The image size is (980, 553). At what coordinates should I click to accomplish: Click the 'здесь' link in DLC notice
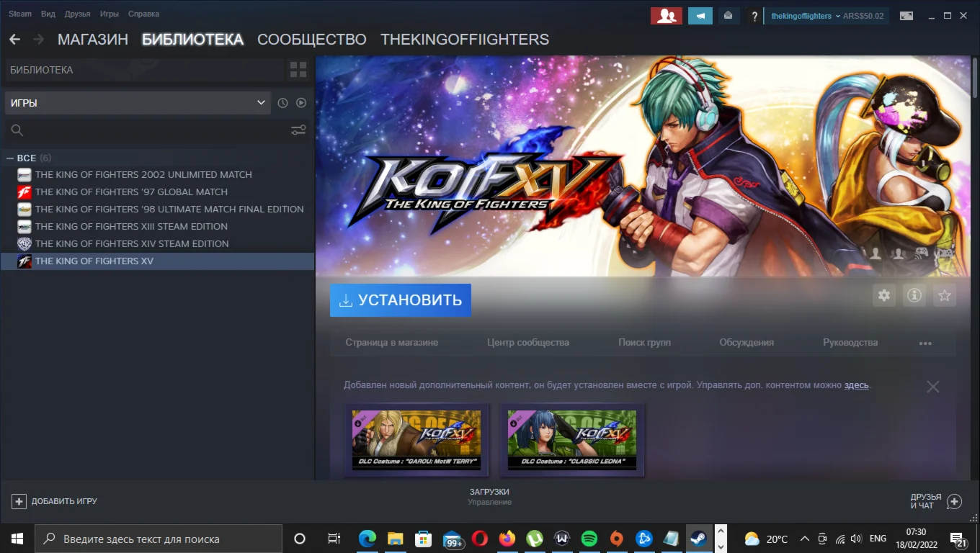(x=856, y=385)
